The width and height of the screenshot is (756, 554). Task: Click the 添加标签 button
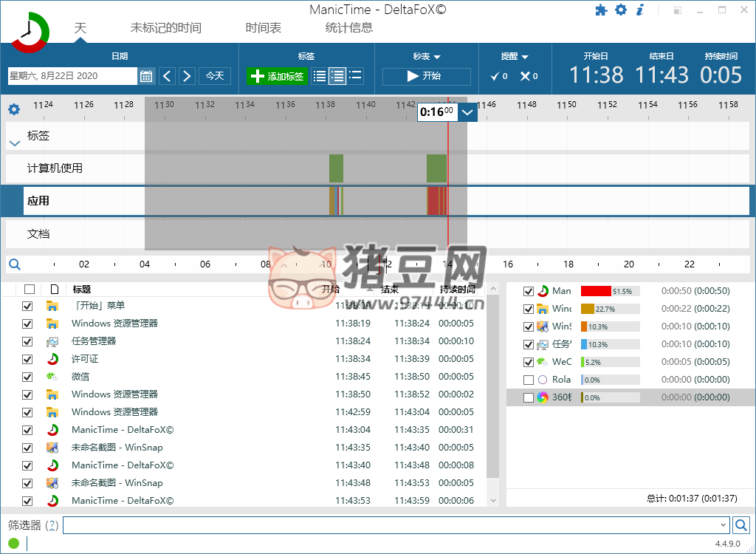point(277,76)
